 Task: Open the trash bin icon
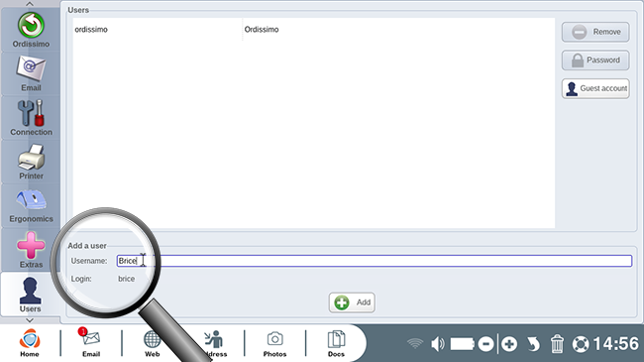(x=557, y=344)
